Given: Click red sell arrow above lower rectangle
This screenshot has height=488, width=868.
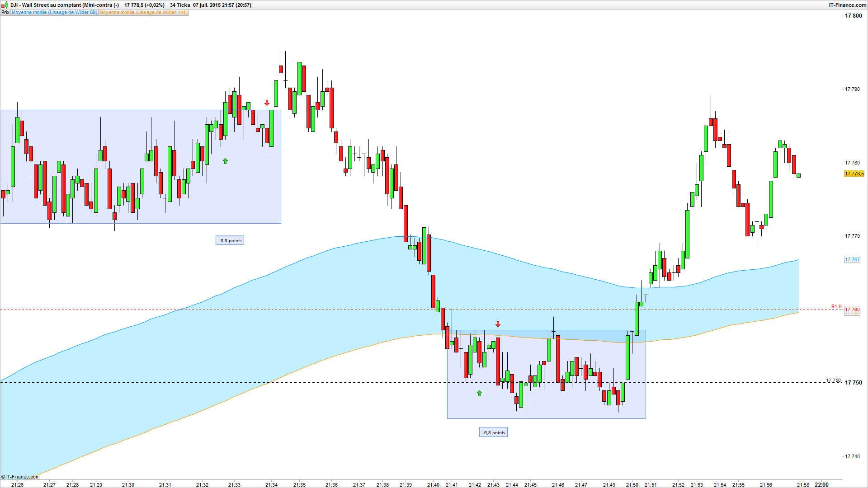Looking at the screenshot, I should (x=498, y=324).
